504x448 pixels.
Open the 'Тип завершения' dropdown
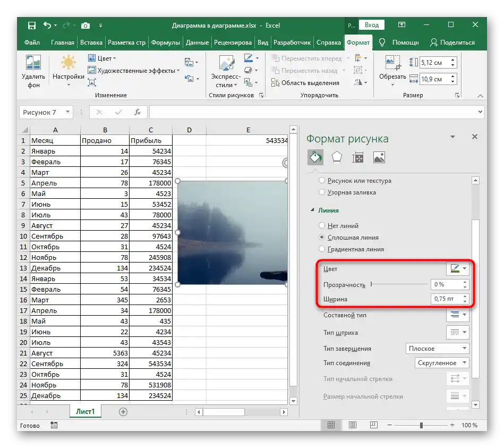click(437, 349)
